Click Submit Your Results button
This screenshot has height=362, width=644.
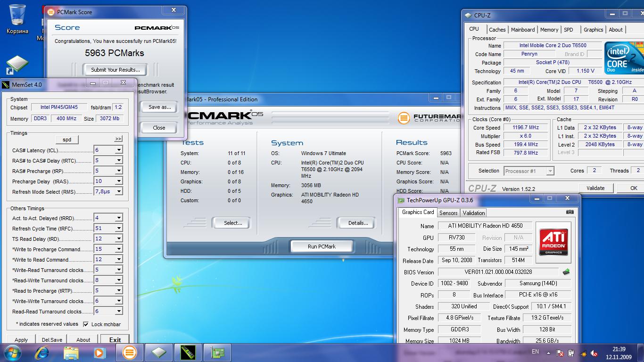click(x=116, y=70)
